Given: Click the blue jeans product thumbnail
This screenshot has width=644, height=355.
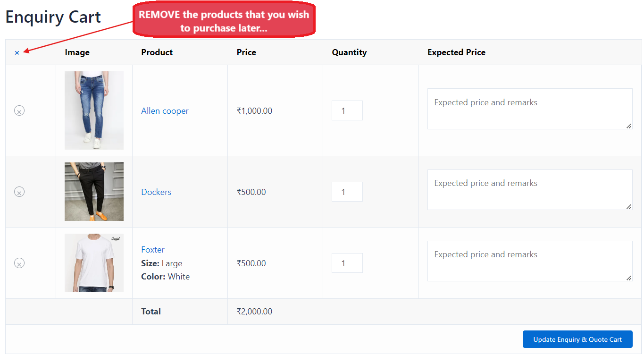Looking at the screenshot, I should point(94,110).
